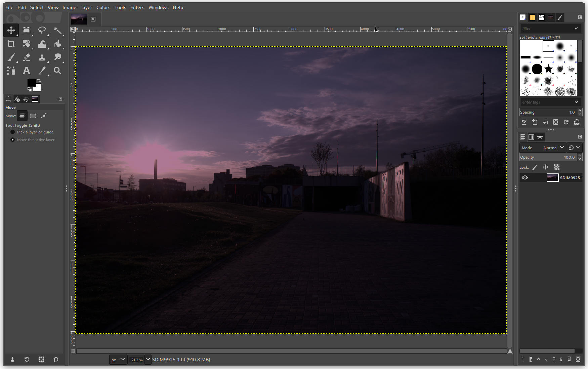Swap foreground and background colors
This screenshot has width=588, height=369.
point(39,81)
